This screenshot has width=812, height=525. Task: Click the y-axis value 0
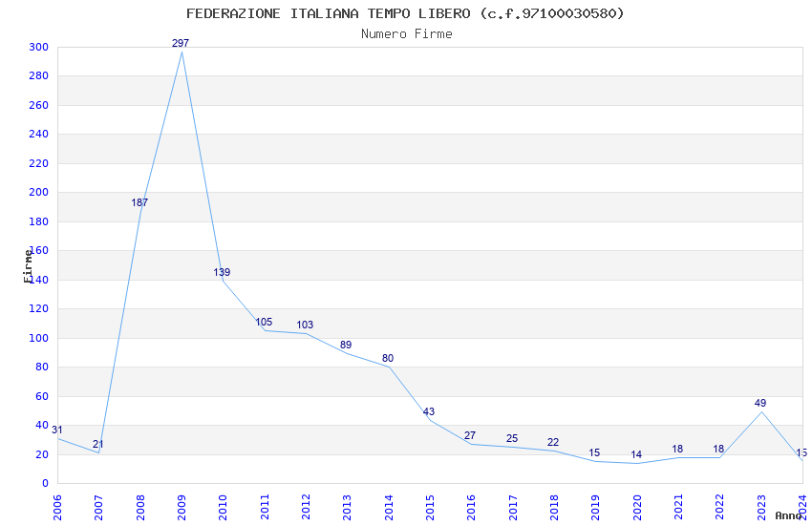(x=46, y=483)
